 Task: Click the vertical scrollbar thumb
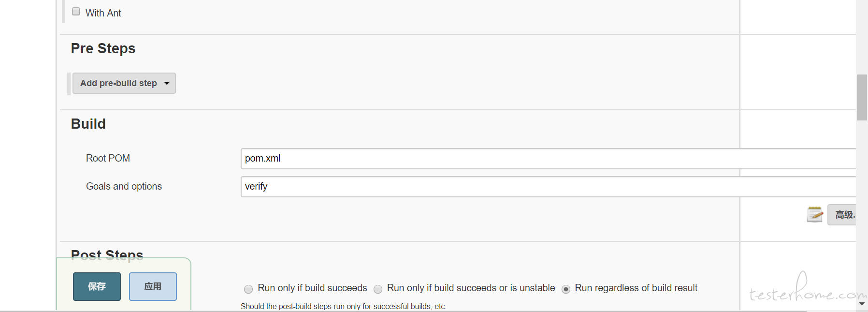click(x=862, y=97)
